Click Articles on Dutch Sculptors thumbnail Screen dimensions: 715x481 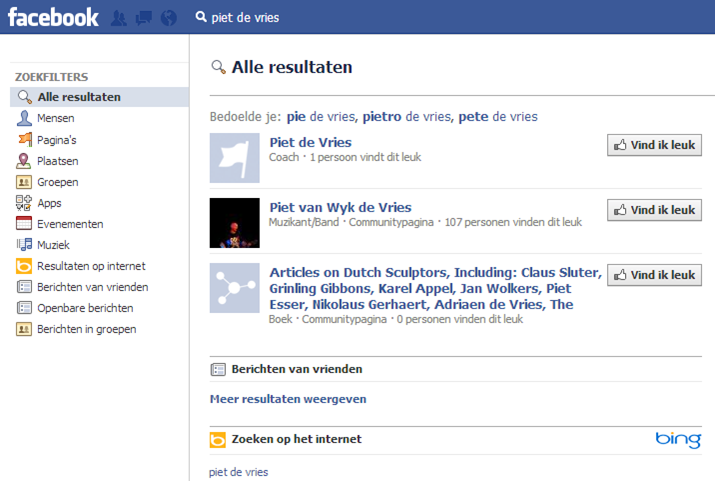pyautogui.click(x=235, y=288)
